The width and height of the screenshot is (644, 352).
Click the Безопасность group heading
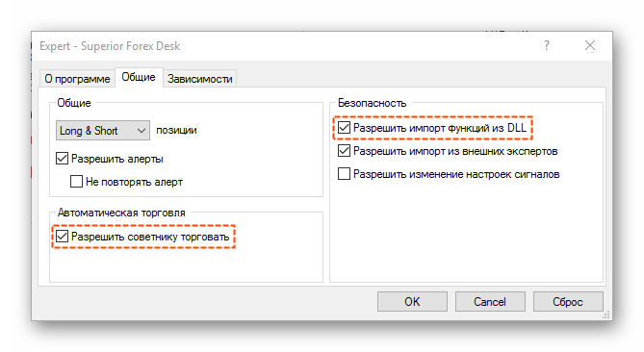click(372, 103)
